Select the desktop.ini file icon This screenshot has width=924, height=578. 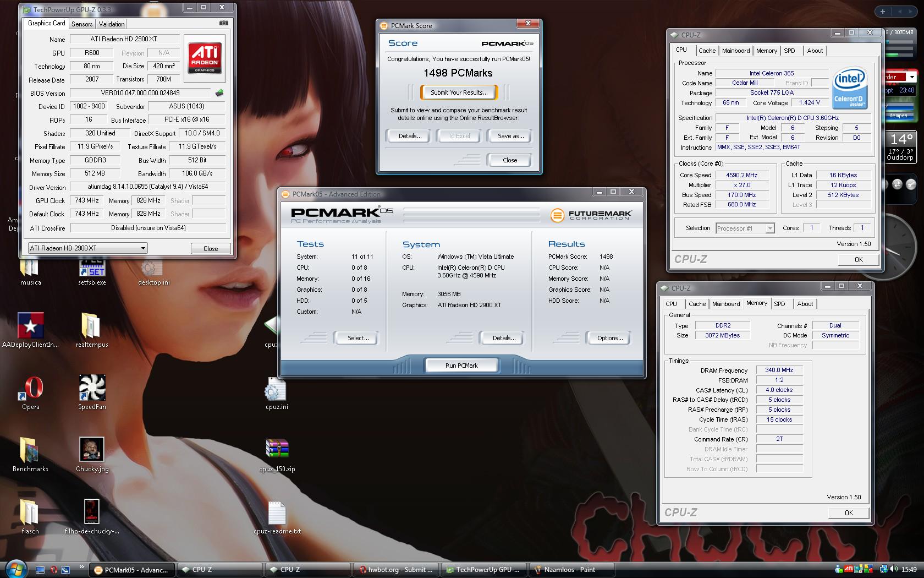coord(154,271)
